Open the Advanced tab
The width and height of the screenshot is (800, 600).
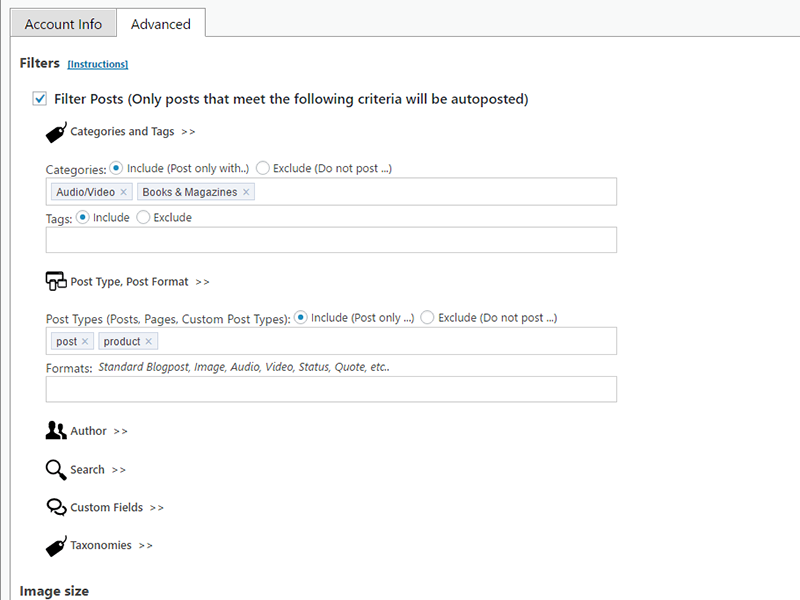[x=160, y=24]
